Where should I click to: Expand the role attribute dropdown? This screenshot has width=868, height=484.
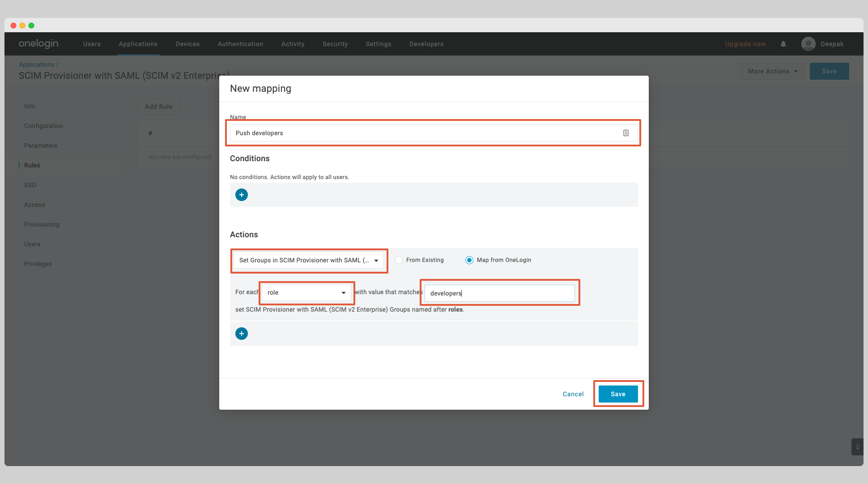coord(306,292)
